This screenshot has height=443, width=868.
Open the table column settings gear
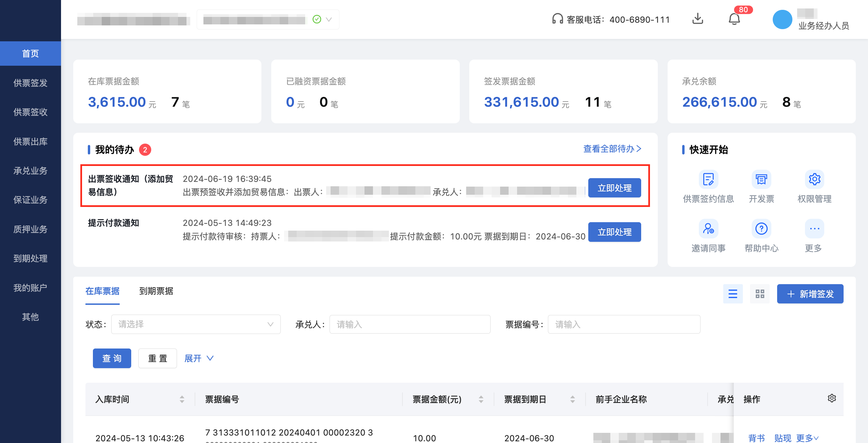(x=831, y=399)
